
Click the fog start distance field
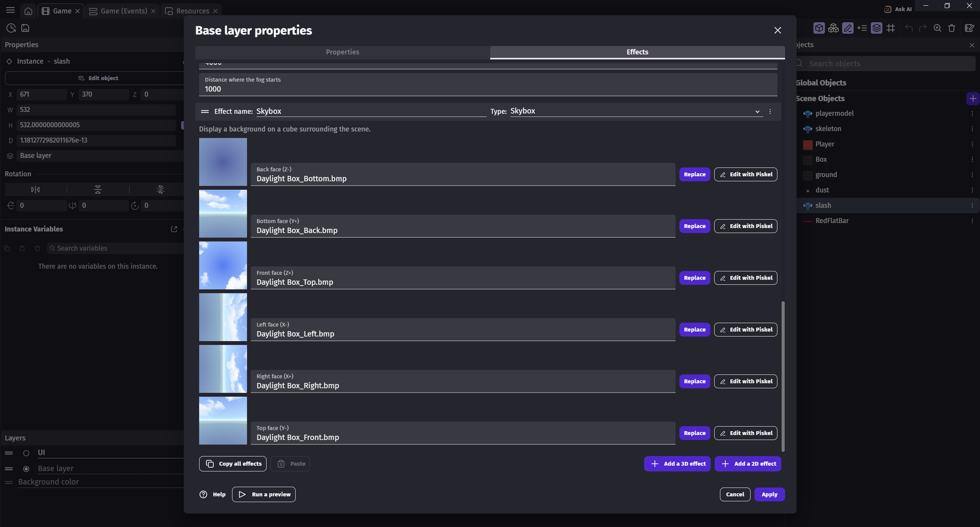pos(488,89)
